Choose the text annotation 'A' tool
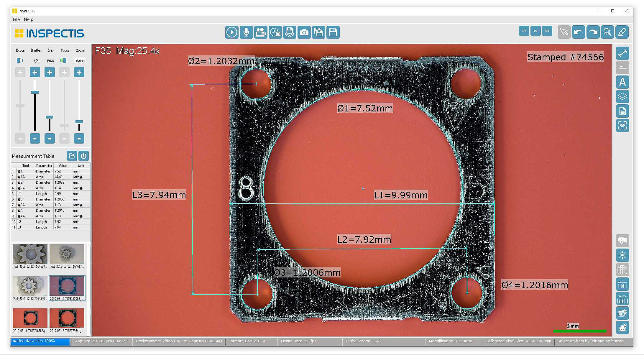 (622, 82)
